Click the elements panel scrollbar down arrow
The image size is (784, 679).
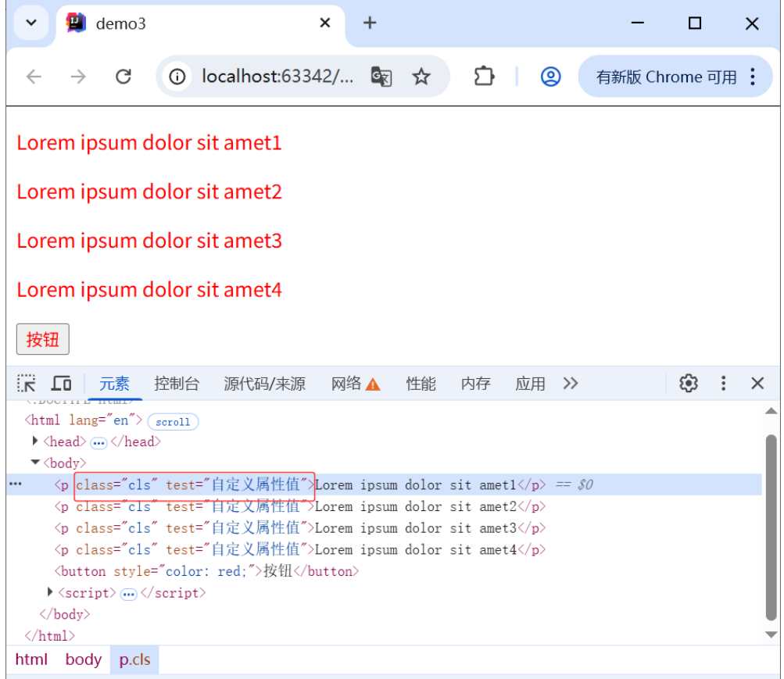click(x=771, y=634)
